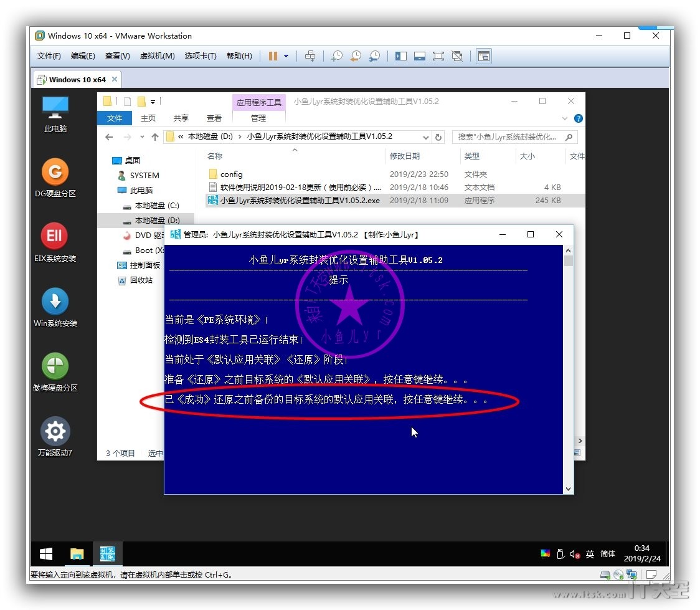Image resolution: width=700 pixels, height=610 pixels.
Task: Open 万能驱动7 desktop icon
Action: point(55,437)
